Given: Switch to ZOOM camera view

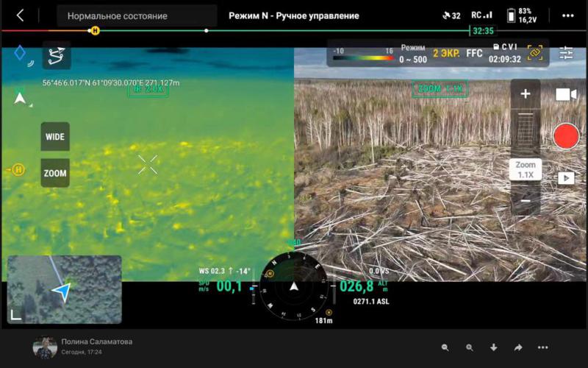Looking at the screenshot, I should pos(55,174).
